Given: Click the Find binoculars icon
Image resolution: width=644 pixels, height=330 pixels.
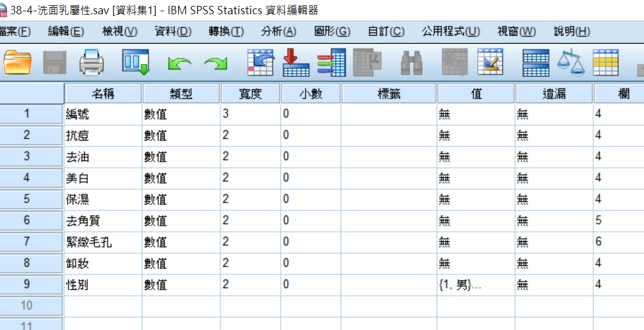Looking at the screenshot, I should [411, 62].
